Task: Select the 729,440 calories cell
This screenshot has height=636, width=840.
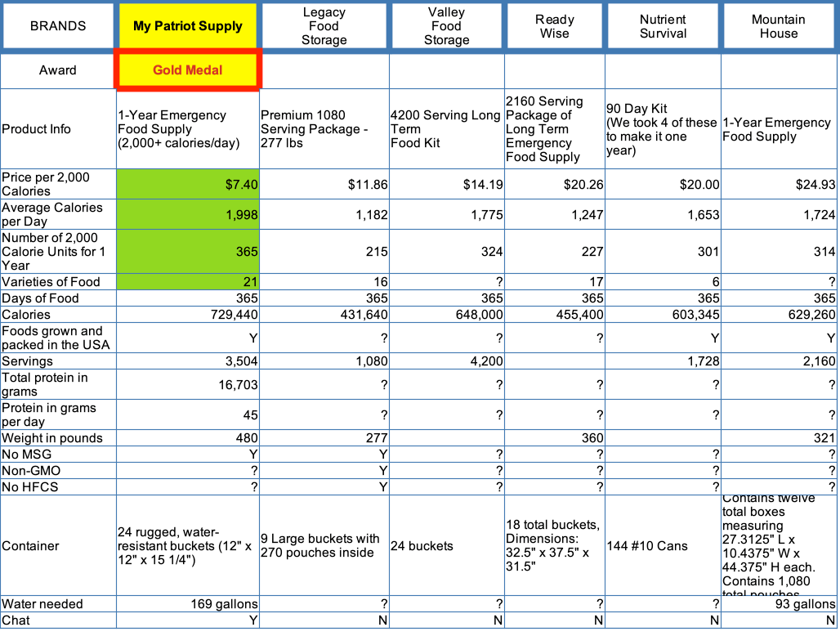Action: tap(187, 315)
